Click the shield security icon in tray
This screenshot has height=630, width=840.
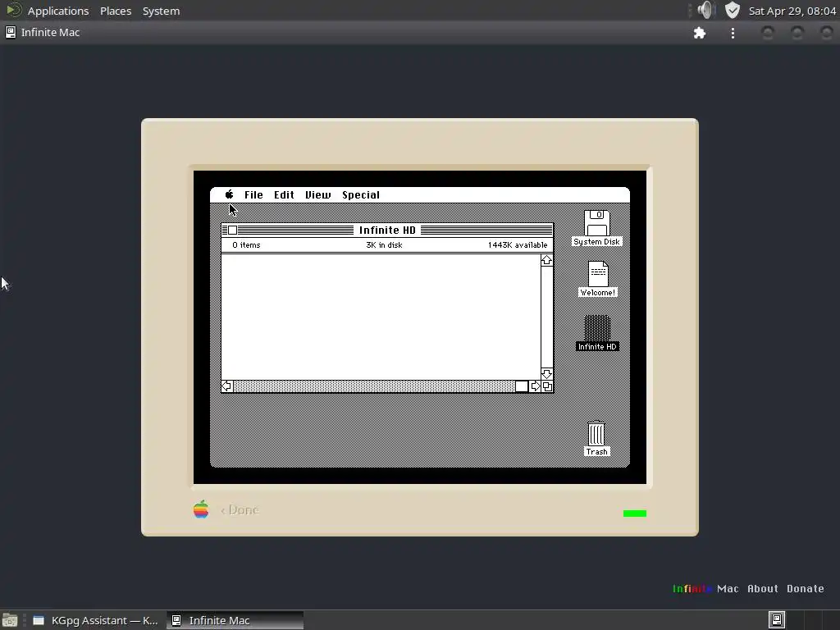pyautogui.click(x=733, y=10)
